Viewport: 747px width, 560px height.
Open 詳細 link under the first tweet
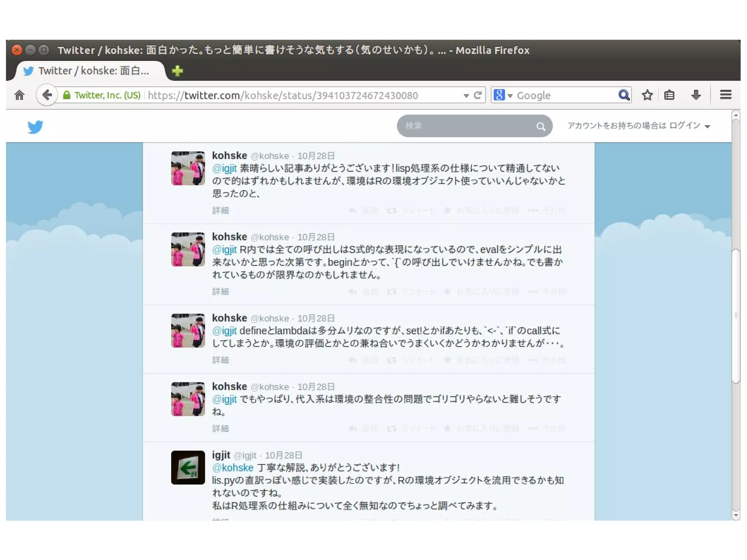tap(220, 210)
